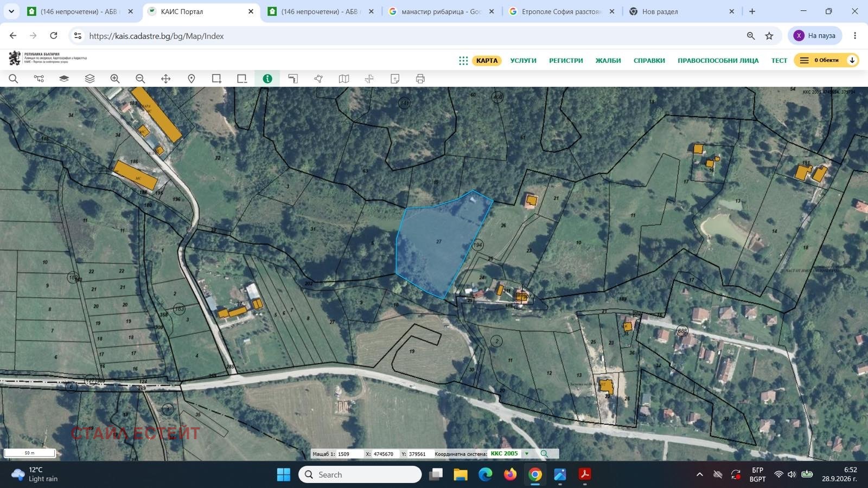Screen dimensions: 868x488
Task: Reload the page
Action: (54, 36)
